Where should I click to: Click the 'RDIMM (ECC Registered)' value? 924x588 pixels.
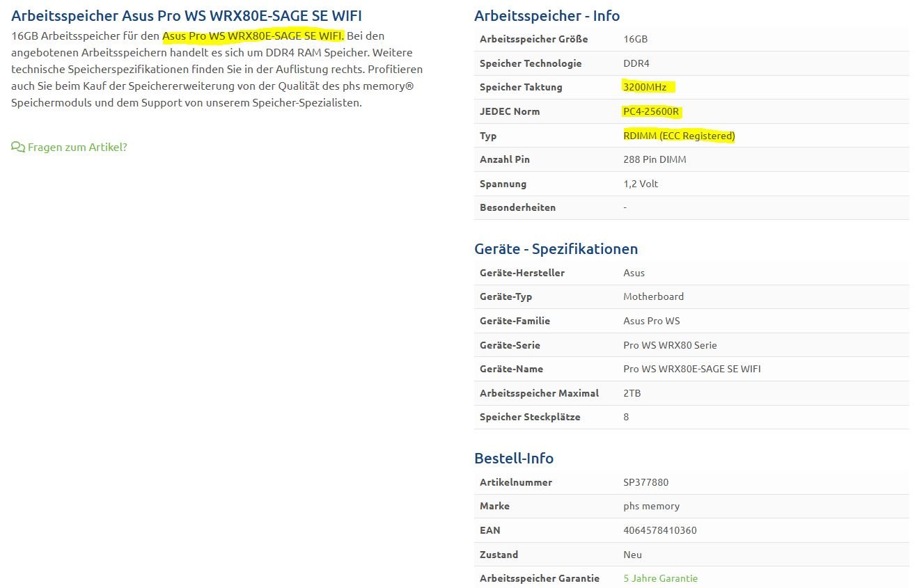coord(679,136)
